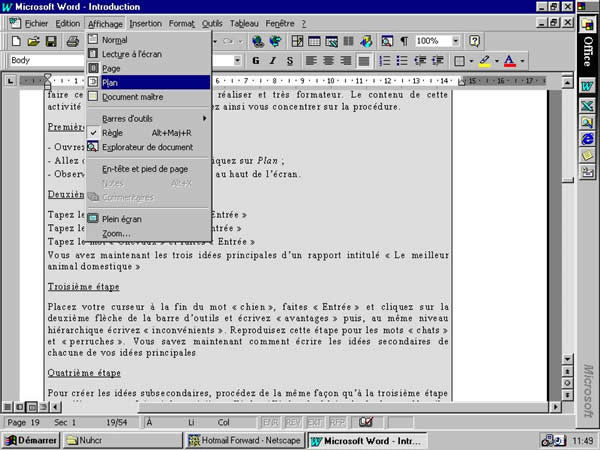The image size is (600, 450).
Task: Open Web toolbar icon
Action: pos(275,41)
